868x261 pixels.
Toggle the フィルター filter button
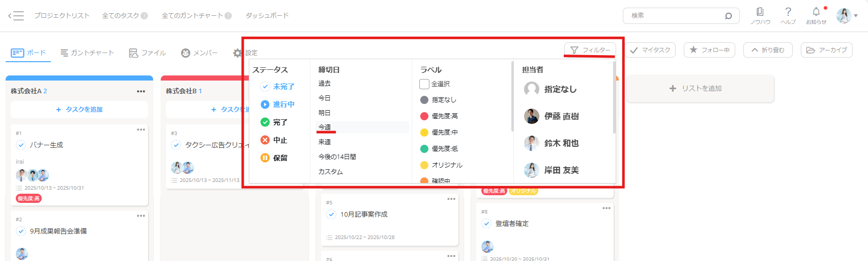point(590,50)
